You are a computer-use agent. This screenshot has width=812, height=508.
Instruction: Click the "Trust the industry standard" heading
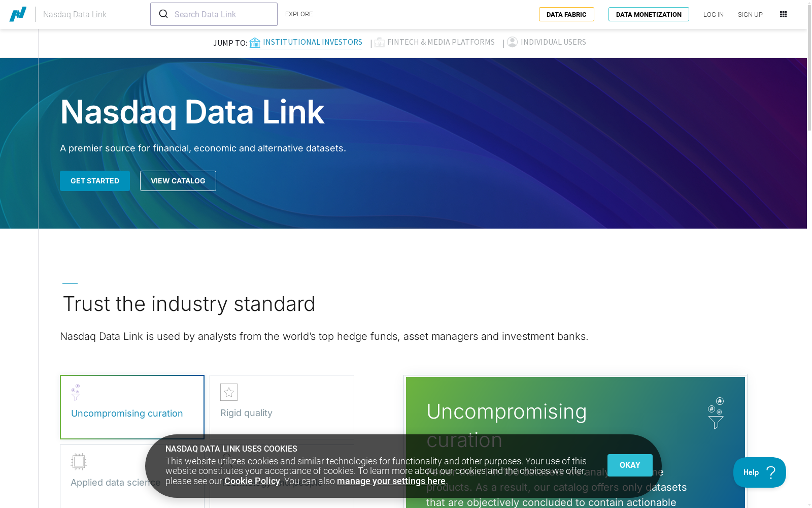click(189, 304)
